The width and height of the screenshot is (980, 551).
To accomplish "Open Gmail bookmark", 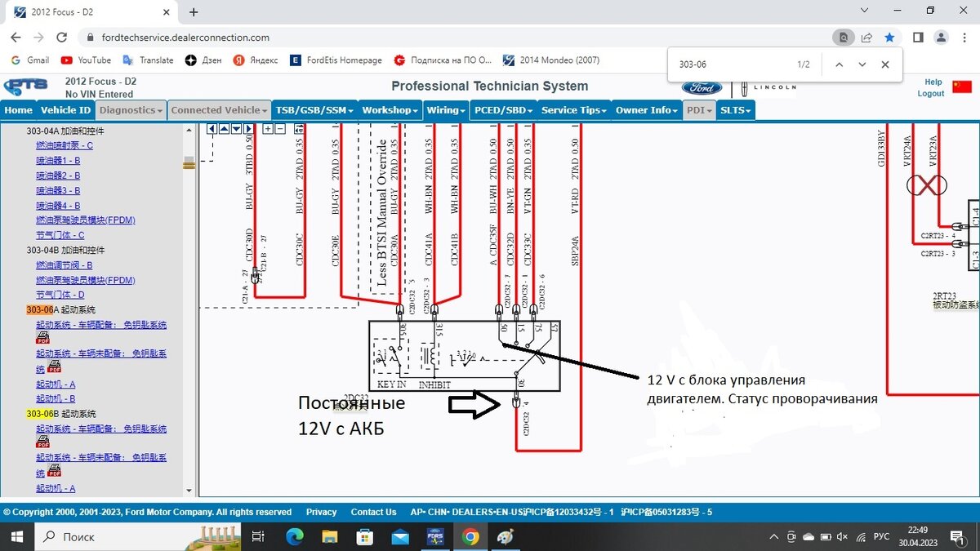I will click(29, 60).
